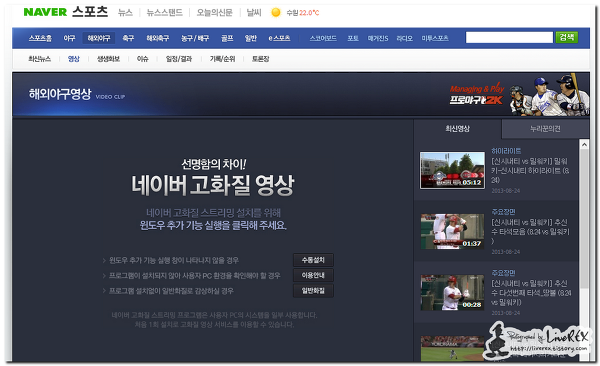Open the 이슈 submenu
Screen dimensions: 600x366
142,59
